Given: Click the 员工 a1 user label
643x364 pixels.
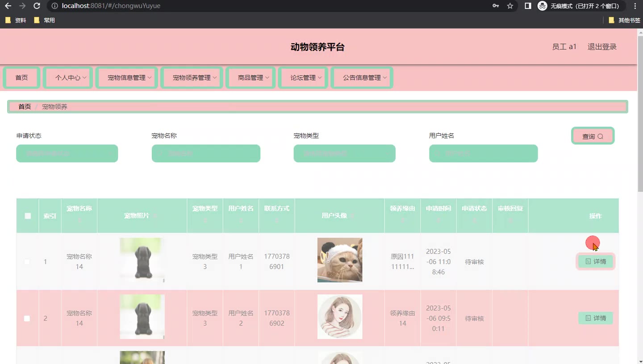Looking at the screenshot, I should (564, 47).
